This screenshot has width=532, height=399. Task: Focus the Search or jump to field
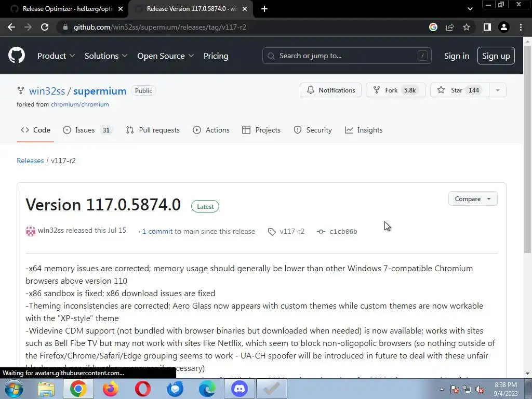(347, 56)
